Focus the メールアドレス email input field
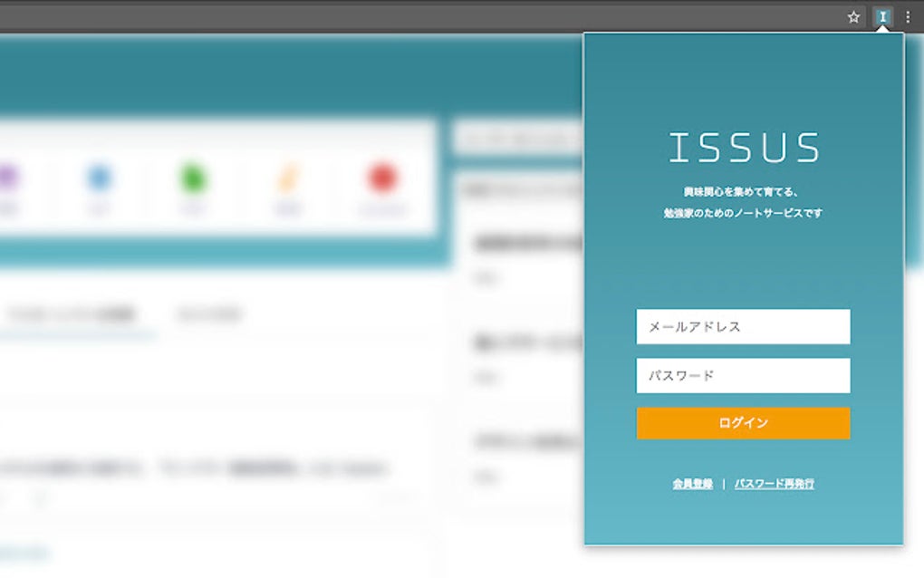 coord(742,326)
